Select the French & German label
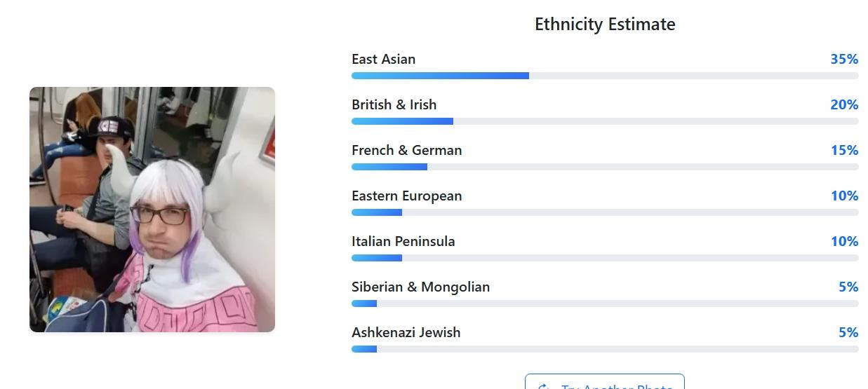The image size is (868, 389). pos(407,150)
